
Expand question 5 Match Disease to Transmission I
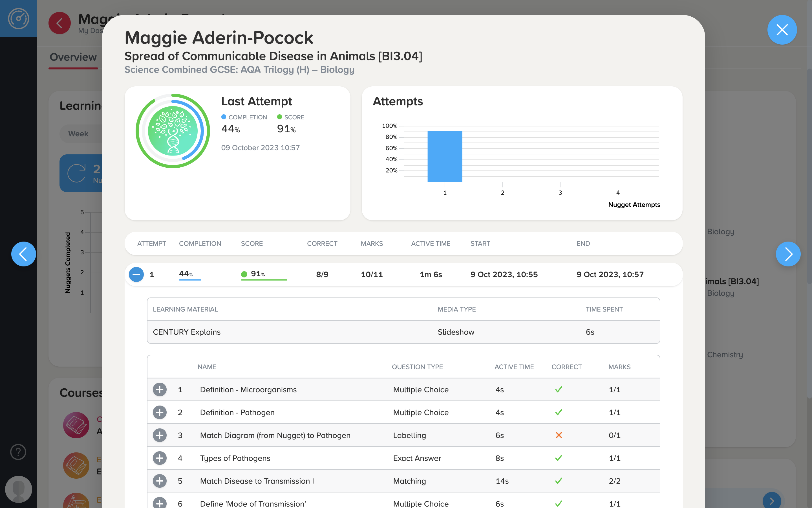(160, 481)
